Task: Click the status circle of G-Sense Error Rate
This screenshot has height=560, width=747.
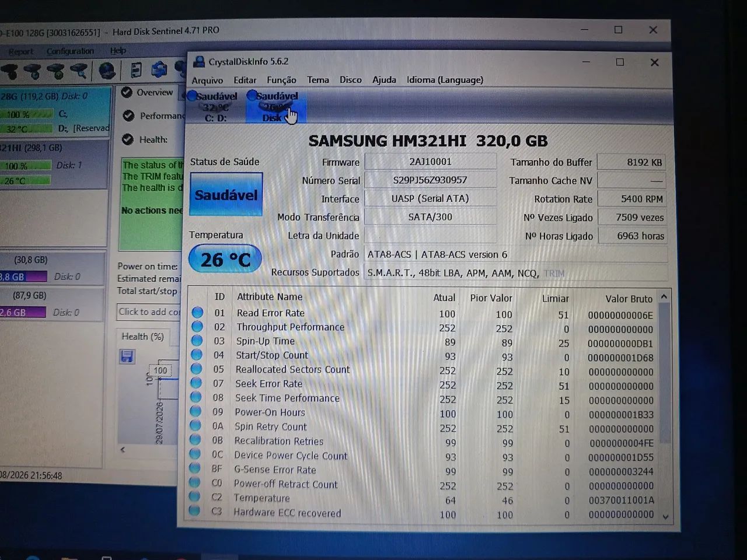Action: (x=195, y=468)
